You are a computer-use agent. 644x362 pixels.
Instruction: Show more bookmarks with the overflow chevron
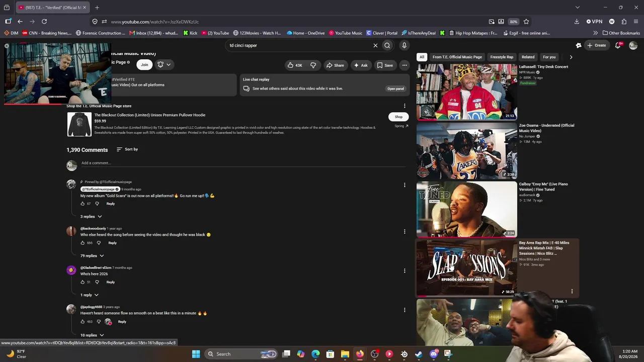[x=595, y=33]
